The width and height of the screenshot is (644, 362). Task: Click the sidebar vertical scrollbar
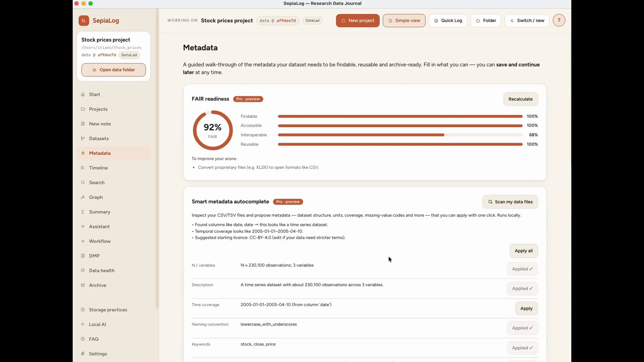[x=157, y=159]
